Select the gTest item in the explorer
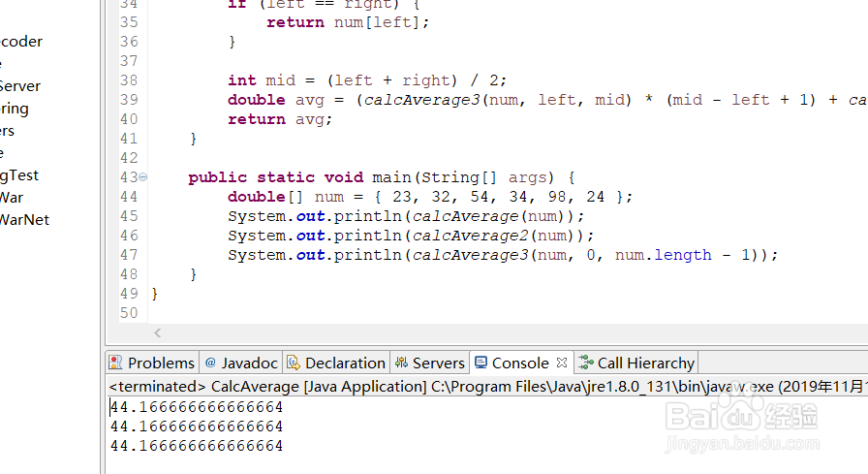 coord(19,175)
